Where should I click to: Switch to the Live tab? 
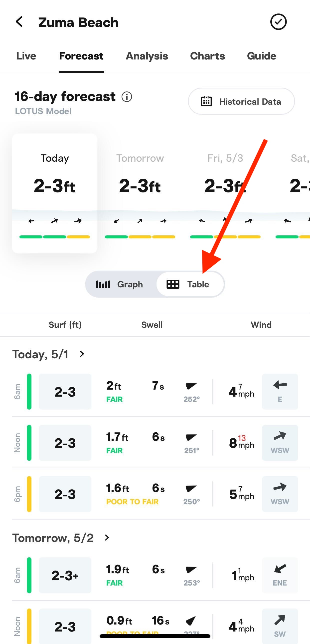(x=26, y=56)
